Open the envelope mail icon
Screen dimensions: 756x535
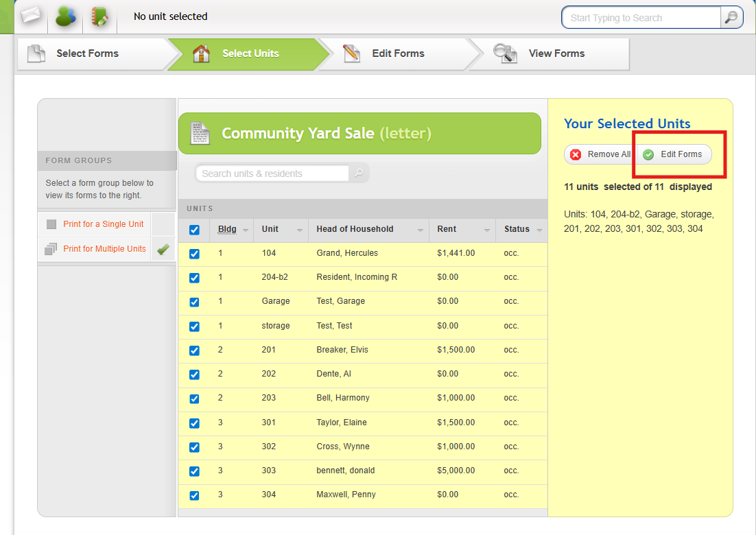click(x=30, y=16)
